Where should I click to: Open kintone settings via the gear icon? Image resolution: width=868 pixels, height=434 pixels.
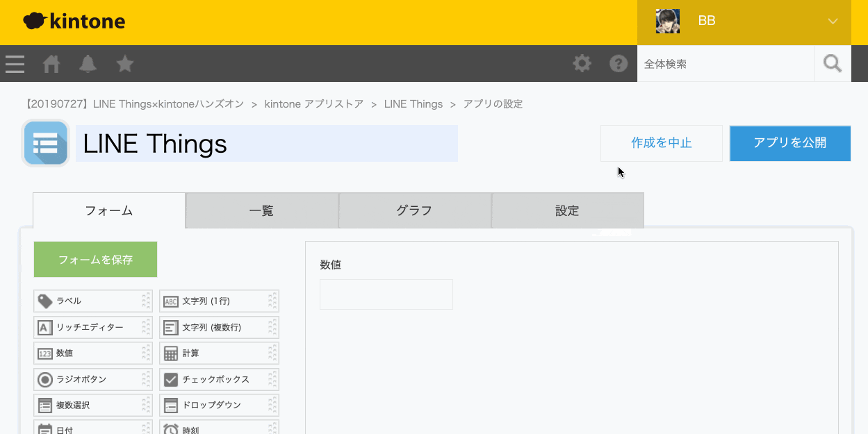point(582,63)
